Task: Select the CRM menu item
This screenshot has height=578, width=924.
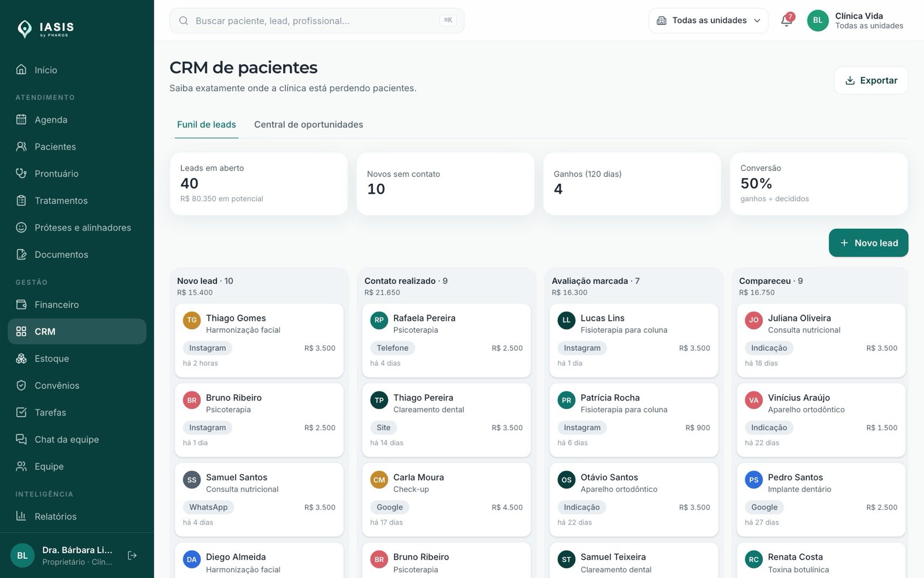Action: (x=77, y=331)
